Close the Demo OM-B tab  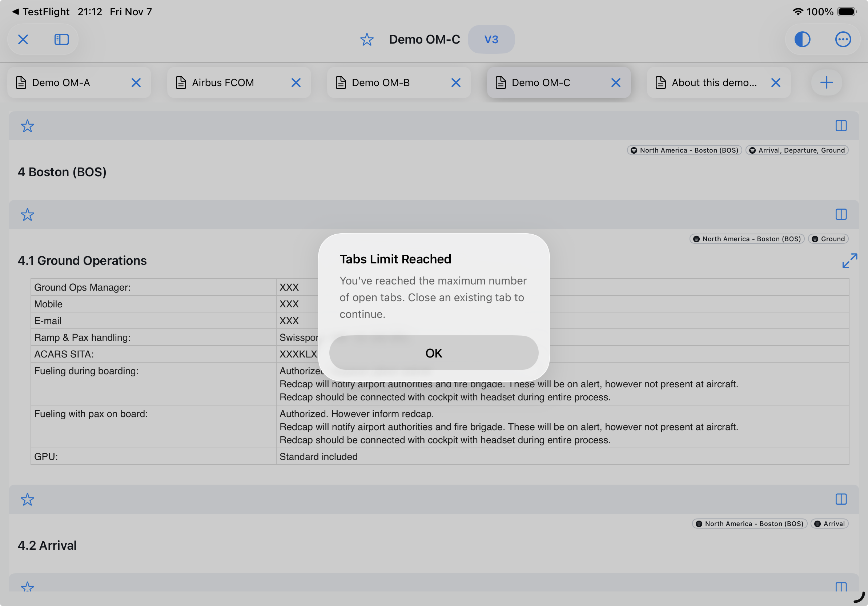tap(455, 83)
